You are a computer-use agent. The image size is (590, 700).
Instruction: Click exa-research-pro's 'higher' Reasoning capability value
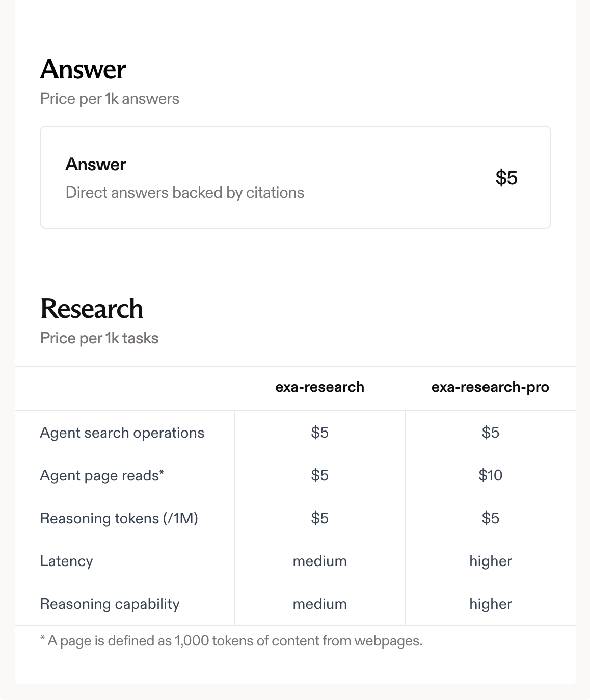point(490,604)
